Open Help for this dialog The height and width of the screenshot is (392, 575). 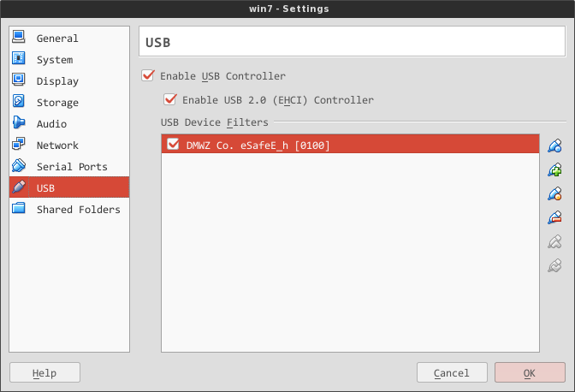[x=44, y=372]
